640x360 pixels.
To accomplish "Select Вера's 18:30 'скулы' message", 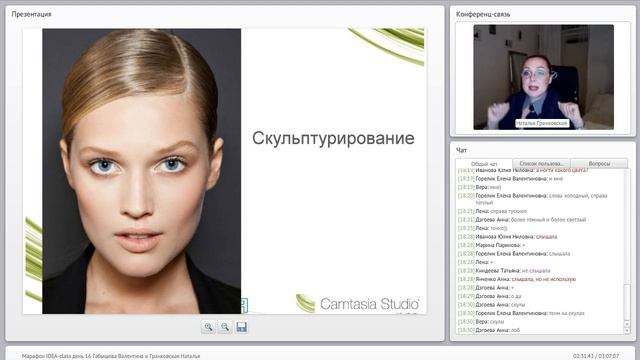I will 481,322.
